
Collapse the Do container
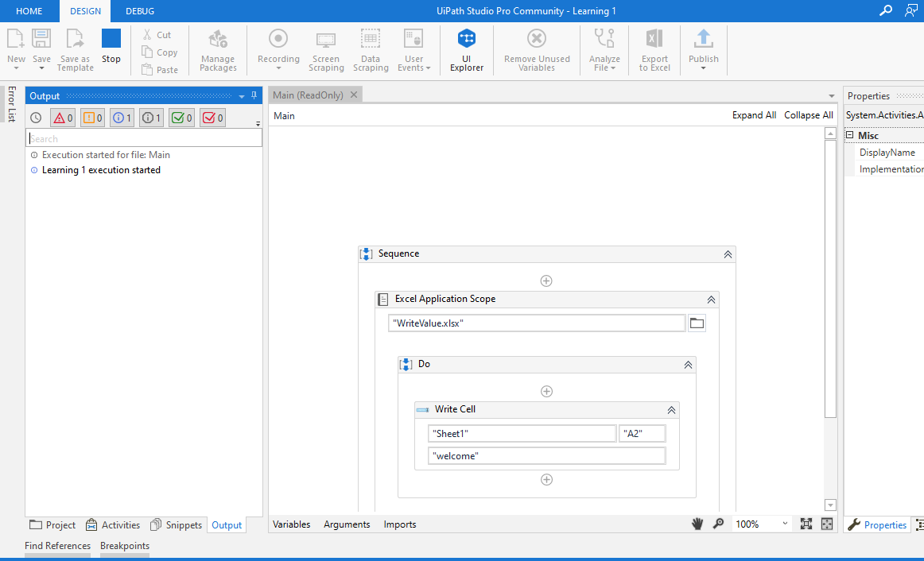[688, 365]
